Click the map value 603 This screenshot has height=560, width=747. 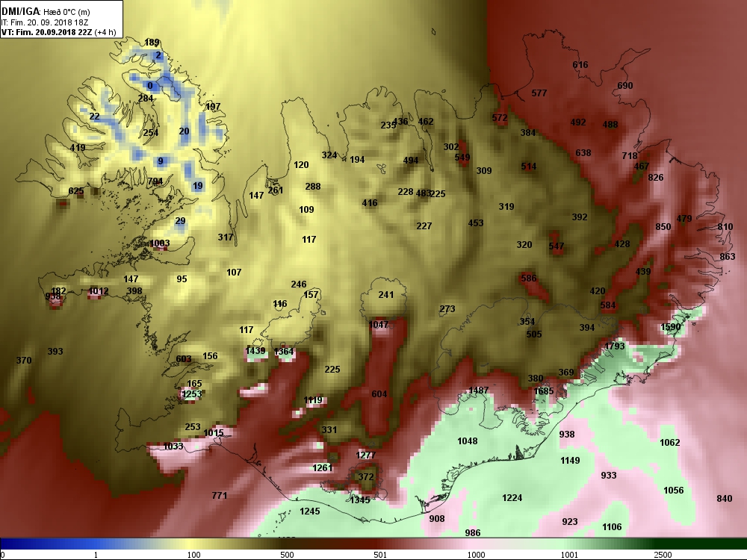pyautogui.click(x=184, y=359)
